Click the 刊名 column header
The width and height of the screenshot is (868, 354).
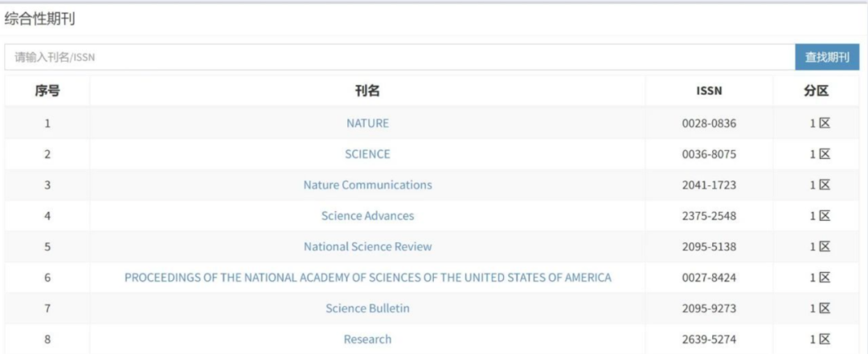(367, 92)
